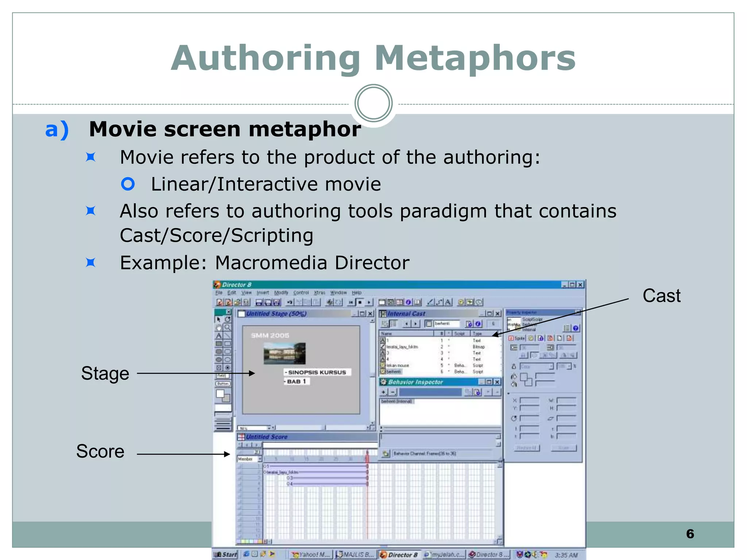Go to next cast member
Viewport: 747px width, 560px height.
tap(416, 324)
